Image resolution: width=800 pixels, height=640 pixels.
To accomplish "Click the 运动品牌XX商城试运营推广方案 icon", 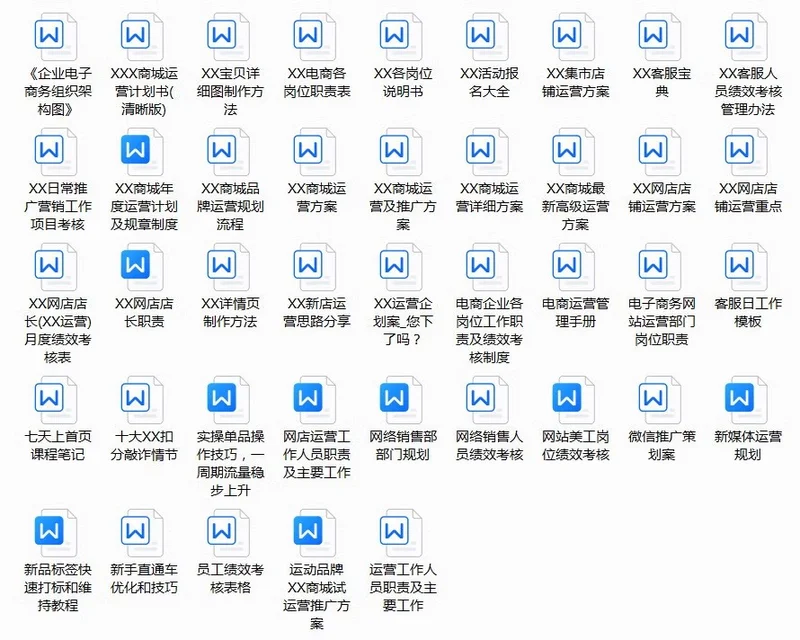I will click(x=314, y=533).
